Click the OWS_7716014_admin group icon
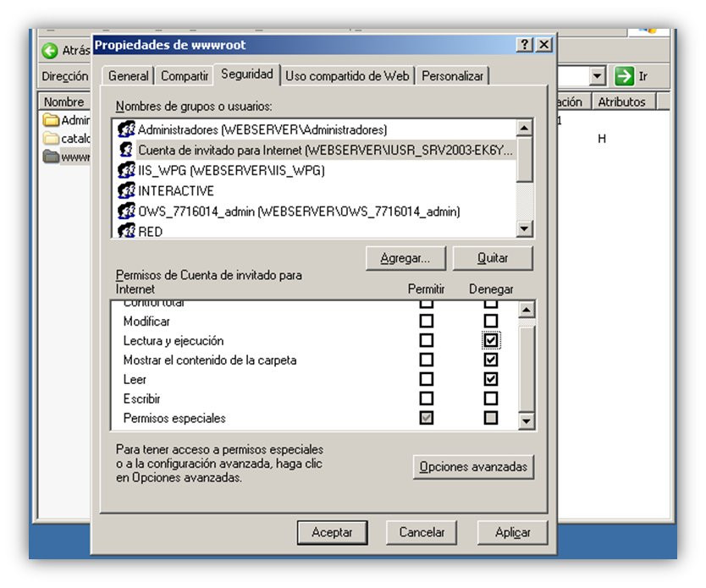706x588 pixels. [x=126, y=211]
